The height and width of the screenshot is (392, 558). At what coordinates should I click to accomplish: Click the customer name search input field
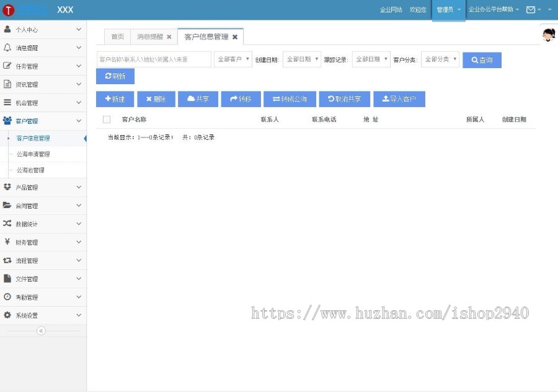coord(153,59)
